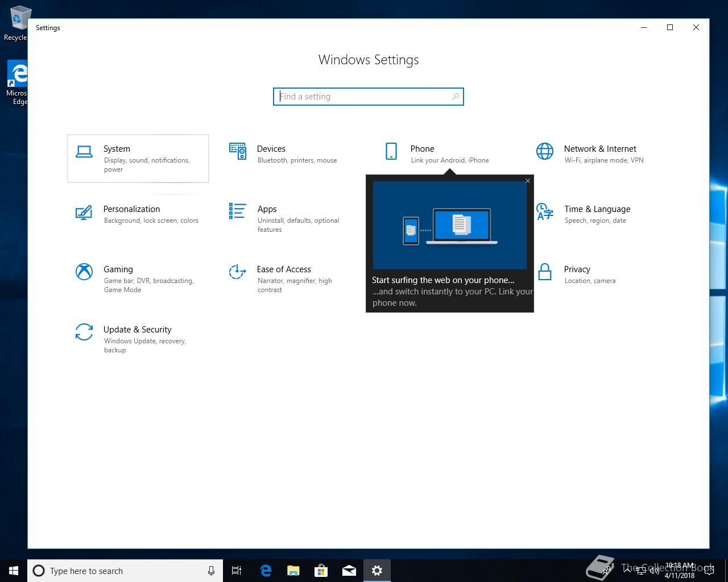Image resolution: width=728 pixels, height=582 pixels.
Task: Click 'Location, camera' description text
Action: [590, 281]
